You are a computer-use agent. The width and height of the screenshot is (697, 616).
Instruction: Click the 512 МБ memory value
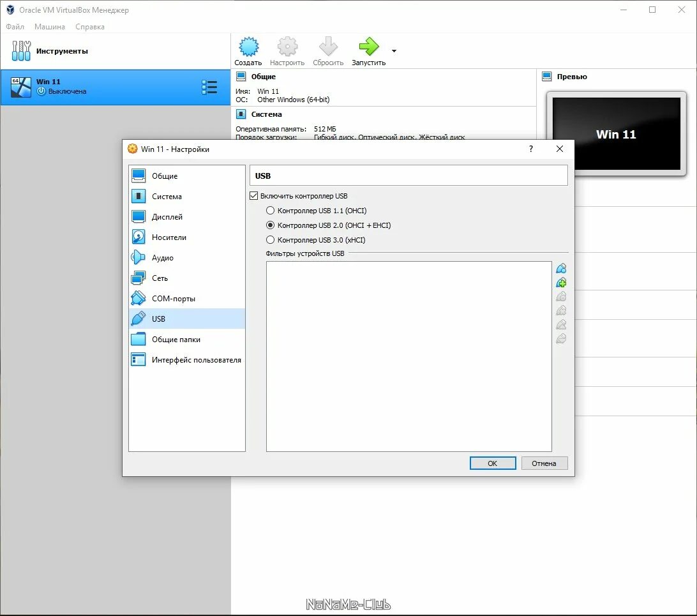point(325,129)
